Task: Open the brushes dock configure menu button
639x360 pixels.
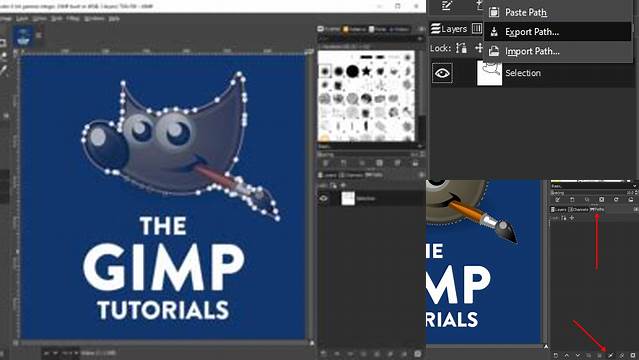Action: 421,29
